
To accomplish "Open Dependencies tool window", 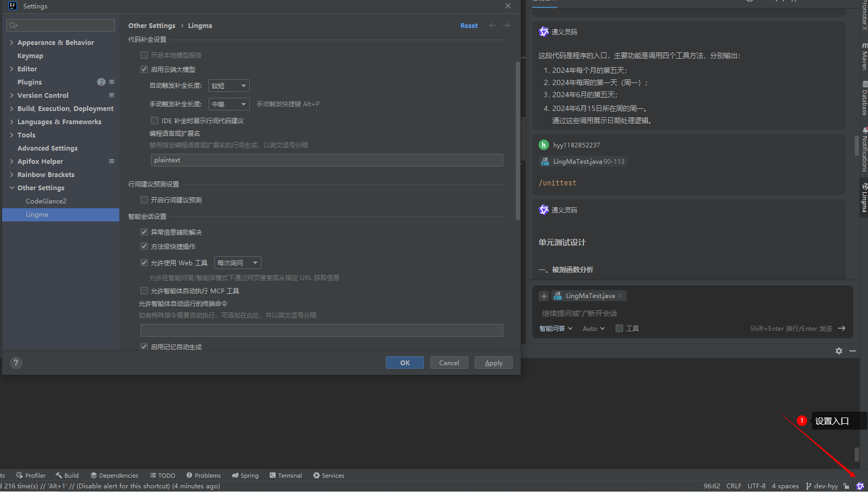I will click(x=114, y=475).
